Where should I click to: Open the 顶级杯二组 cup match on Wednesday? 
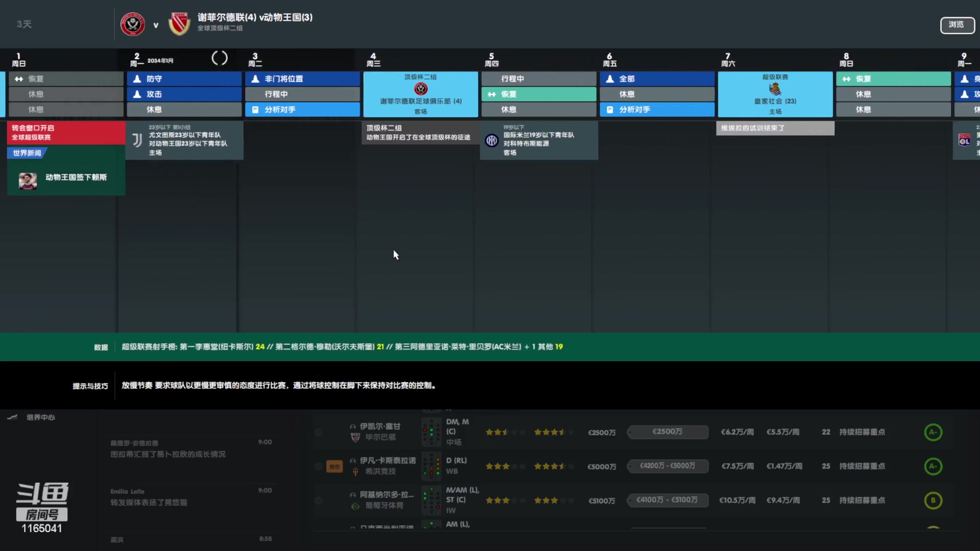[x=420, y=94]
